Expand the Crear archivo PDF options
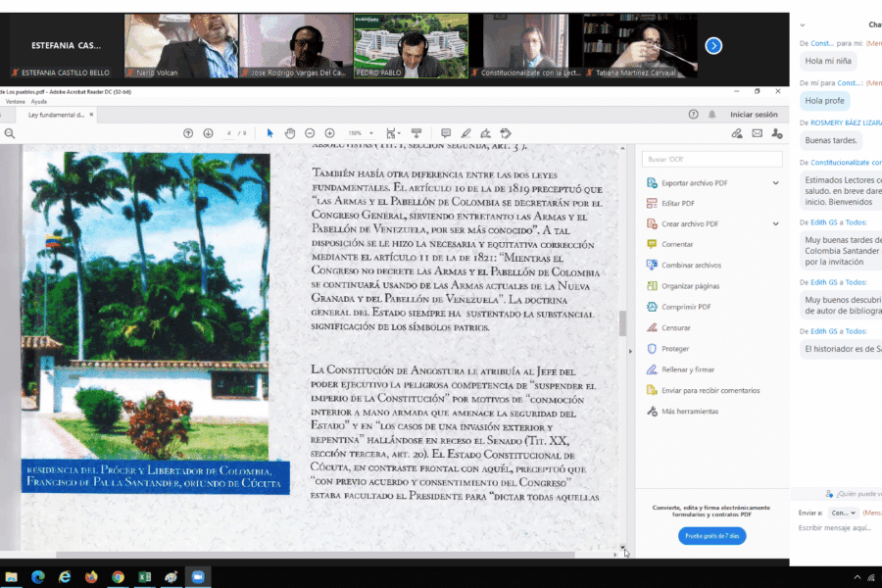Viewport: 882px width, 588px height. pyautogui.click(x=775, y=224)
